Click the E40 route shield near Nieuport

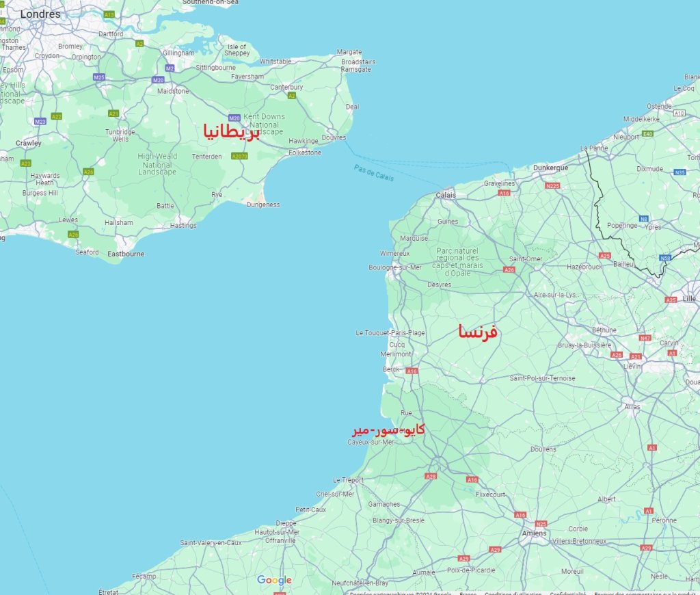[648, 133]
